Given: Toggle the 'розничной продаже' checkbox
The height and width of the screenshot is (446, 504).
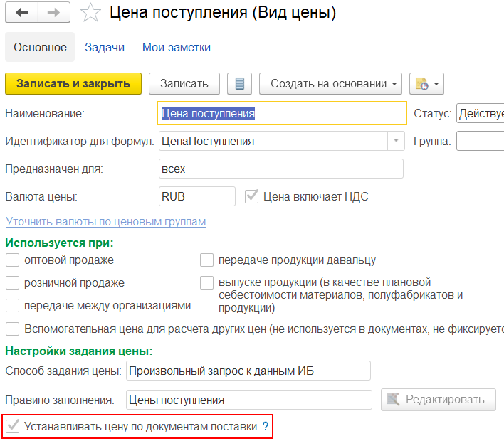Looking at the screenshot, I should click(x=12, y=283).
